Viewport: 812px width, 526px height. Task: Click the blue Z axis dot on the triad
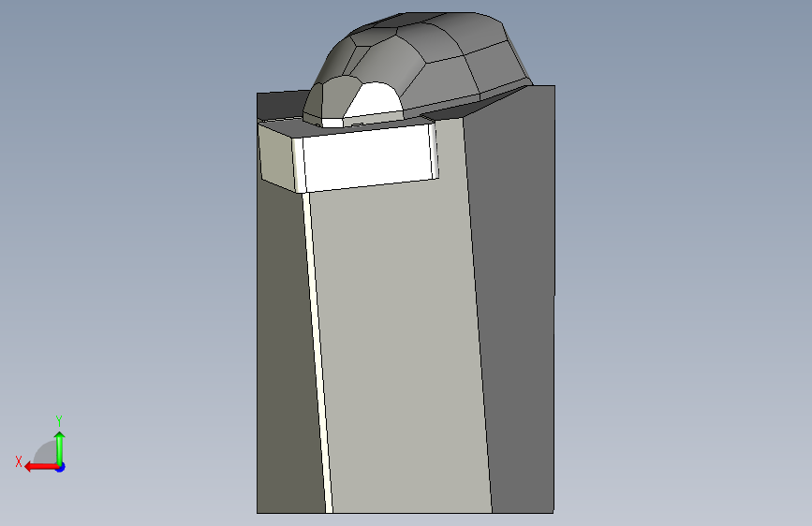[61, 468]
